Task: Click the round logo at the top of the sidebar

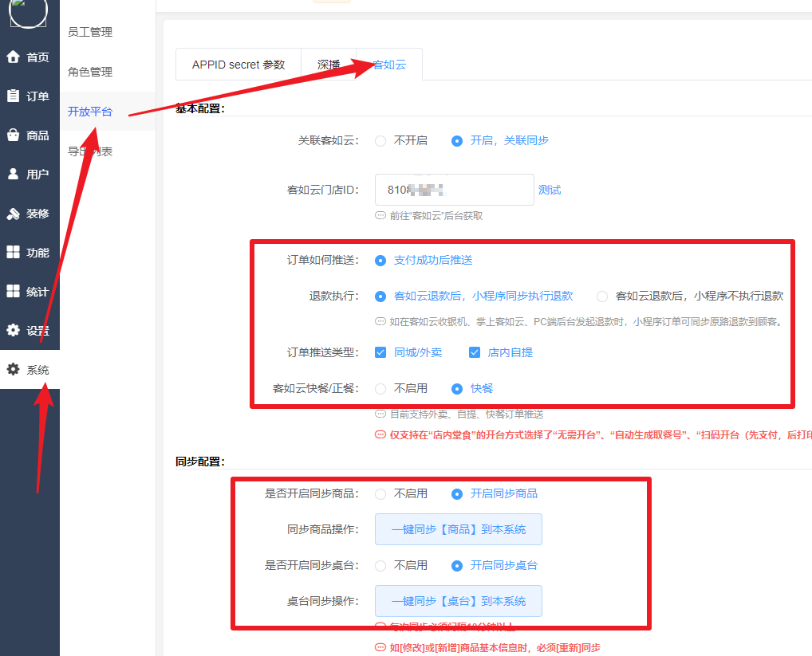Action: click(28, 10)
